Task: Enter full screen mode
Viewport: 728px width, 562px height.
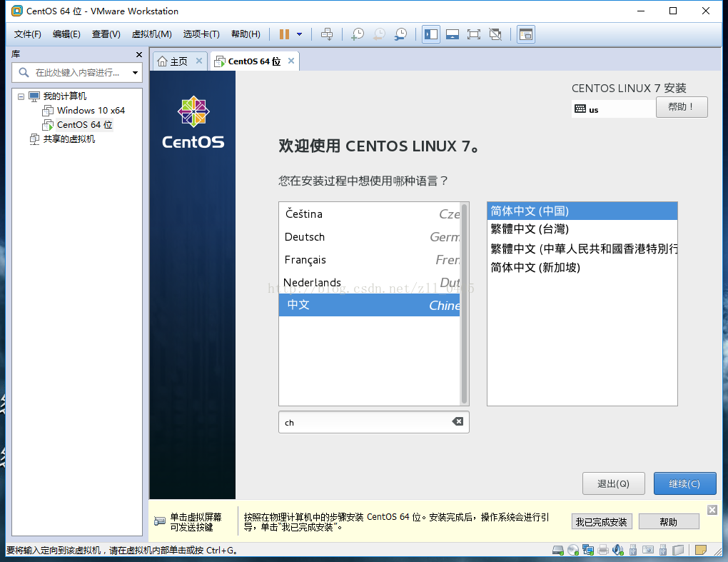Action: click(474, 34)
